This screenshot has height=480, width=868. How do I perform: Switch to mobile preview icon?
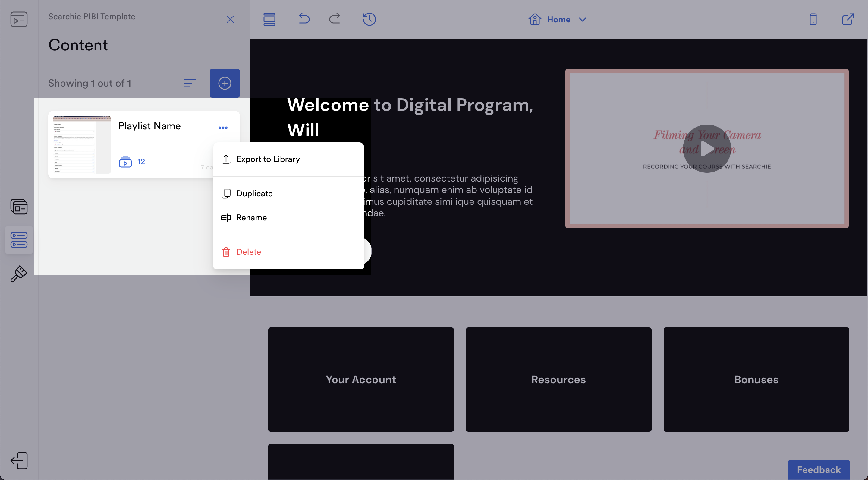click(x=813, y=19)
